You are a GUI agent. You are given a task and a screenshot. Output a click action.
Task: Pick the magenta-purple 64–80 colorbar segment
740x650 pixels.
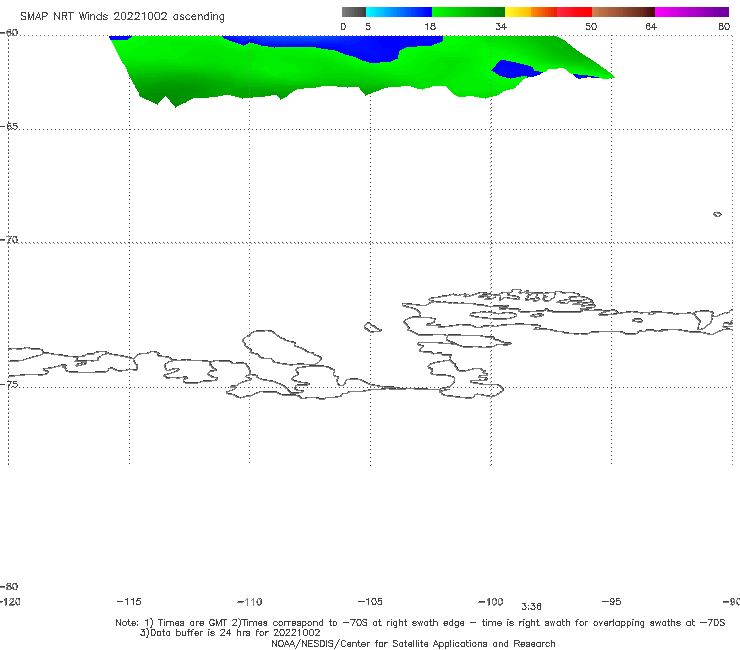pos(692,12)
